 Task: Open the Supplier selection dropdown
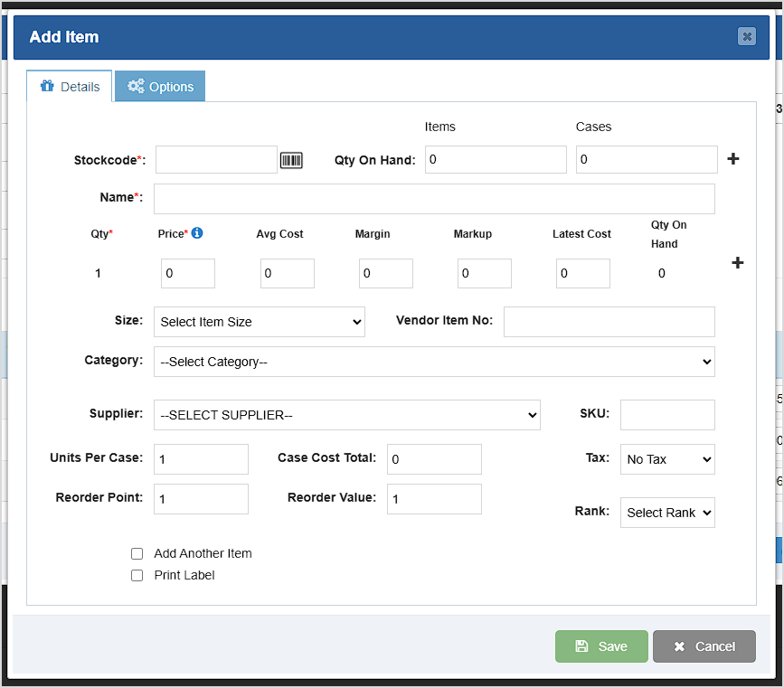click(x=346, y=414)
